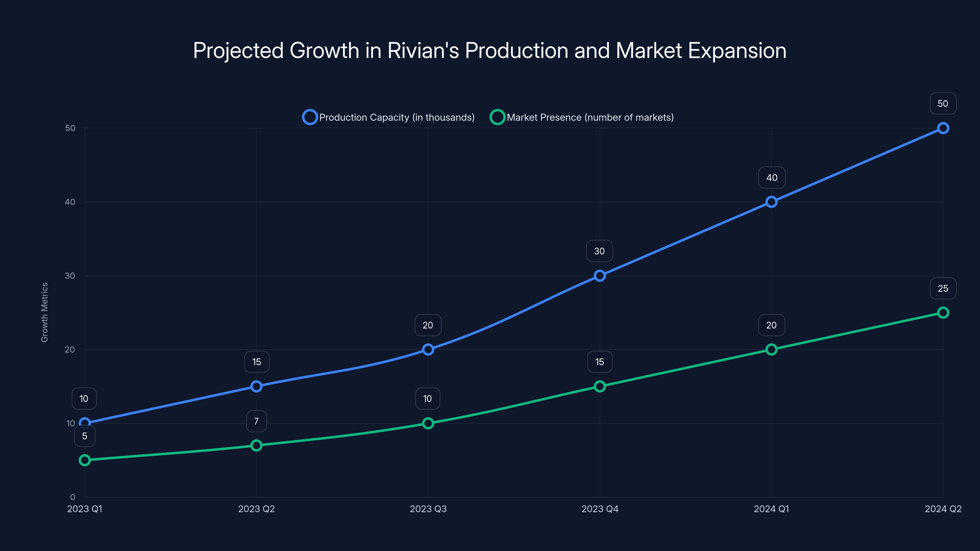
Task: Select Market Presence point at 2023 Q4
Action: (600, 386)
